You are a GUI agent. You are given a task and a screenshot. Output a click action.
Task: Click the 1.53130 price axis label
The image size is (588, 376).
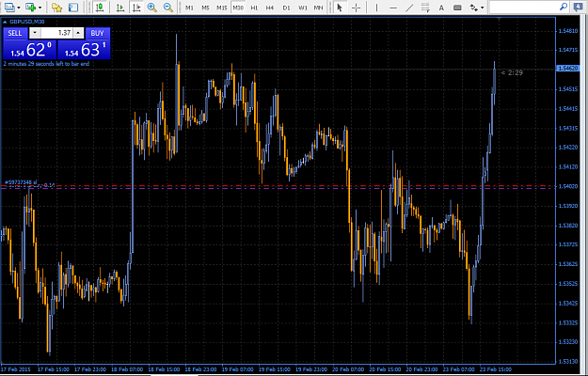pos(567,361)
